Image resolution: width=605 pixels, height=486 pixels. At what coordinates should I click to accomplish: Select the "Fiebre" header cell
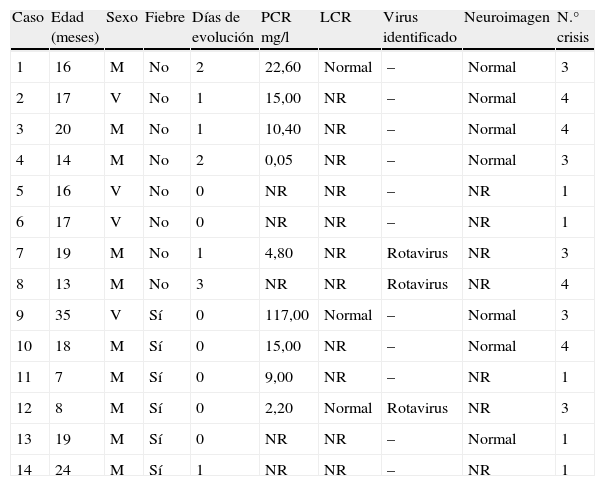pos(164,18)
